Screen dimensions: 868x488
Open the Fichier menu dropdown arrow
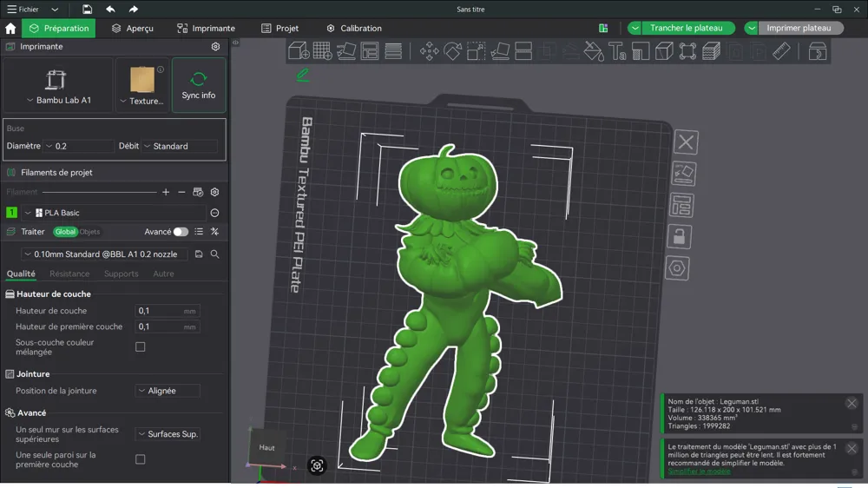pyautogui.click(x=54, y=10)
